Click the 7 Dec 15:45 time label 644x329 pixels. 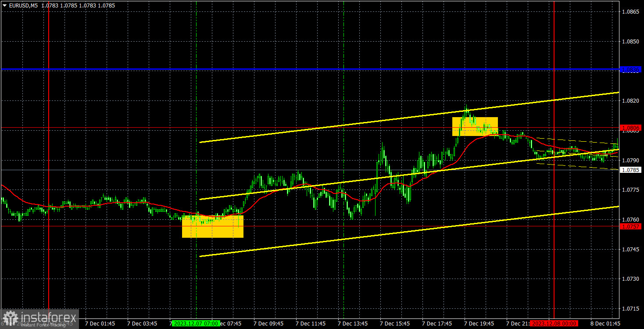[x=396, y=323]
